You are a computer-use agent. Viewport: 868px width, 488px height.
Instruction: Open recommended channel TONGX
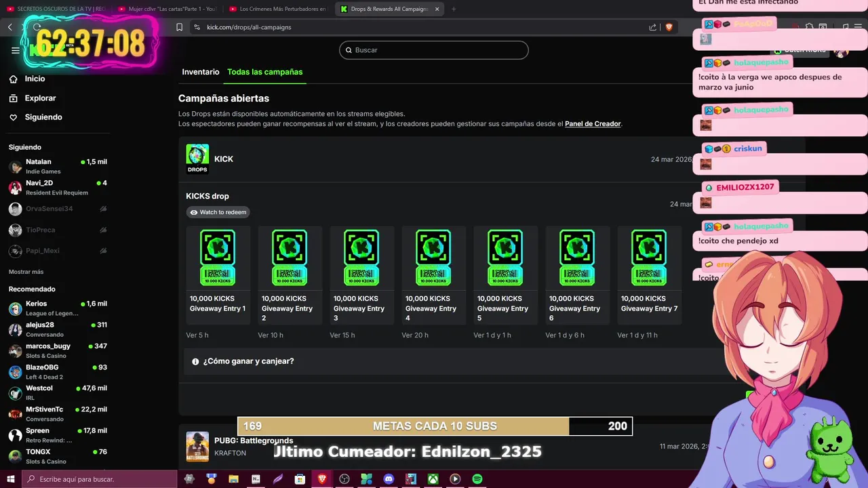[58, 455]
